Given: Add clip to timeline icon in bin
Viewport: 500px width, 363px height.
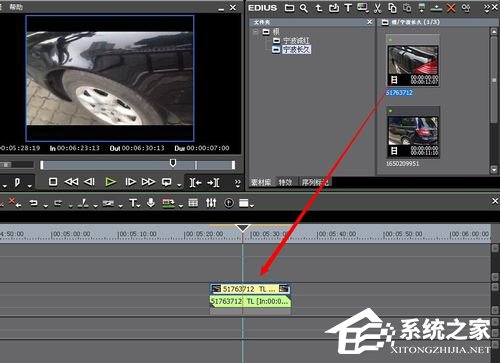Looking at the screenshot, I should coord(436,8).
